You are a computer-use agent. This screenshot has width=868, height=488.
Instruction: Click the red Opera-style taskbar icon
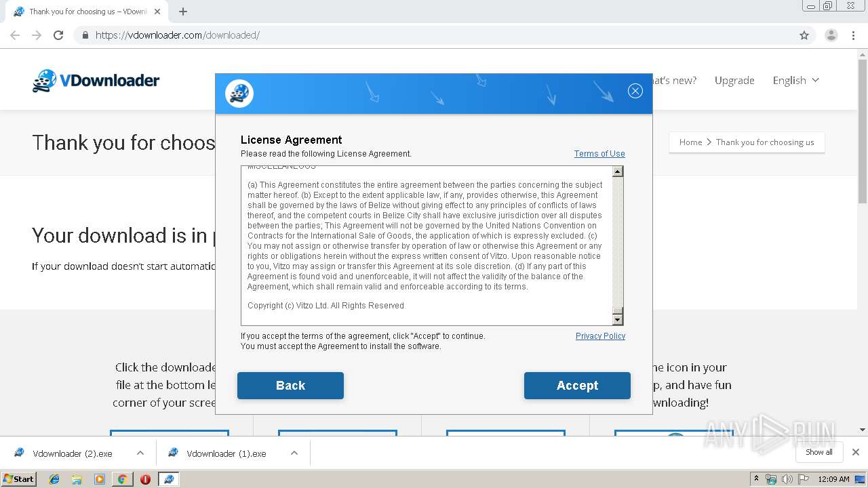[145, 479]
